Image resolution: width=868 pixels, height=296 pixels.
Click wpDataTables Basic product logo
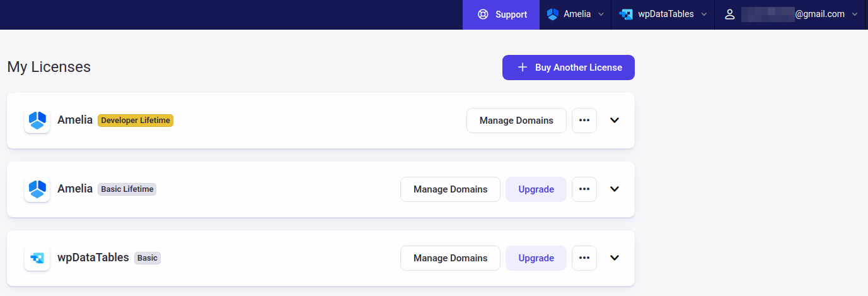pyautogui.click(x=37, y=258)
